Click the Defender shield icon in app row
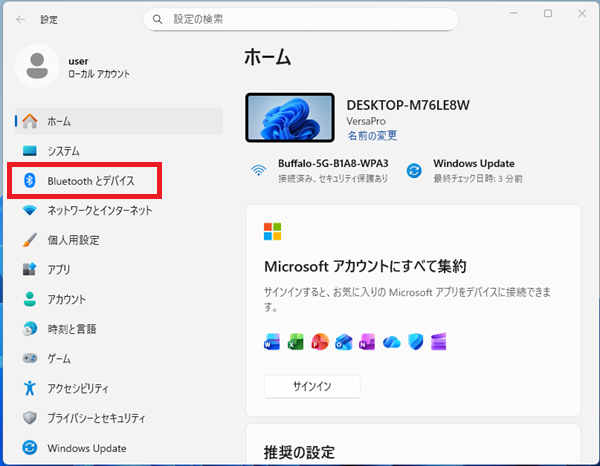This screenshot has width=600, height=466. tap(416, 342)
